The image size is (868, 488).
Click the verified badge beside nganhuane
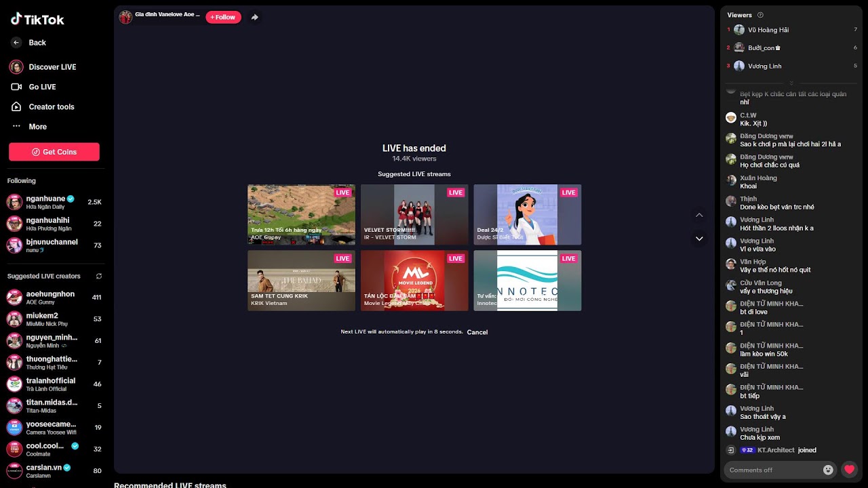click(x=71, y=199)
